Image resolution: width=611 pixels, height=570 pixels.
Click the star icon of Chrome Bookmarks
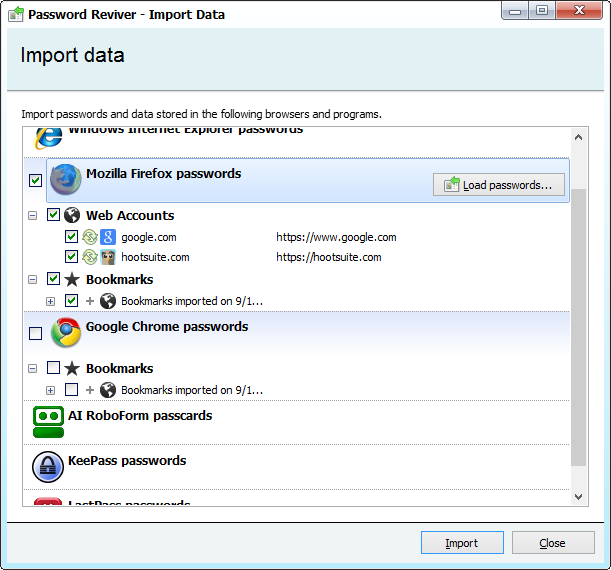72,368
